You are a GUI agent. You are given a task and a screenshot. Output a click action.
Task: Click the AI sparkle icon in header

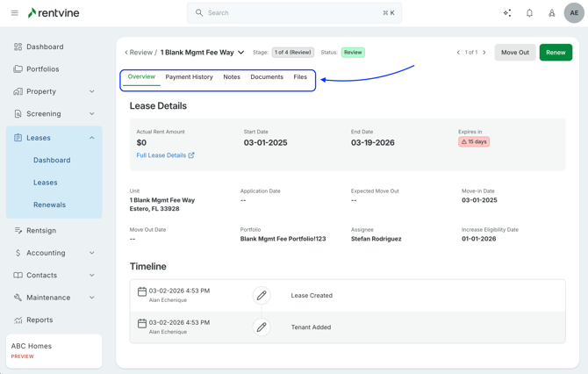(x=507, y=13)
